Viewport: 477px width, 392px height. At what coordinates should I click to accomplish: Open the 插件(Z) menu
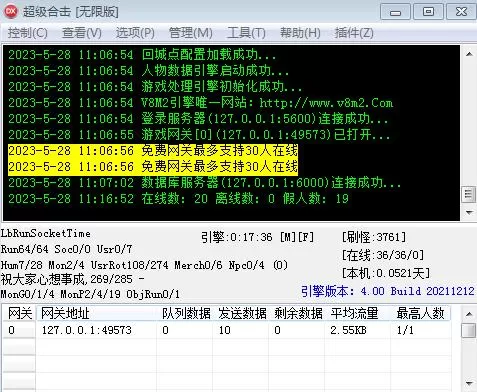354,33
